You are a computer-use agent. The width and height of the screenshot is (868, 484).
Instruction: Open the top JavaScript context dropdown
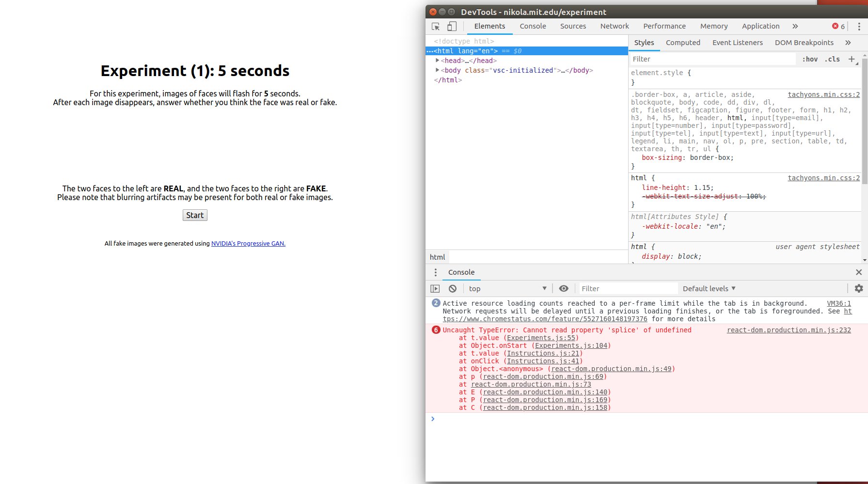(x=507, y=289)
